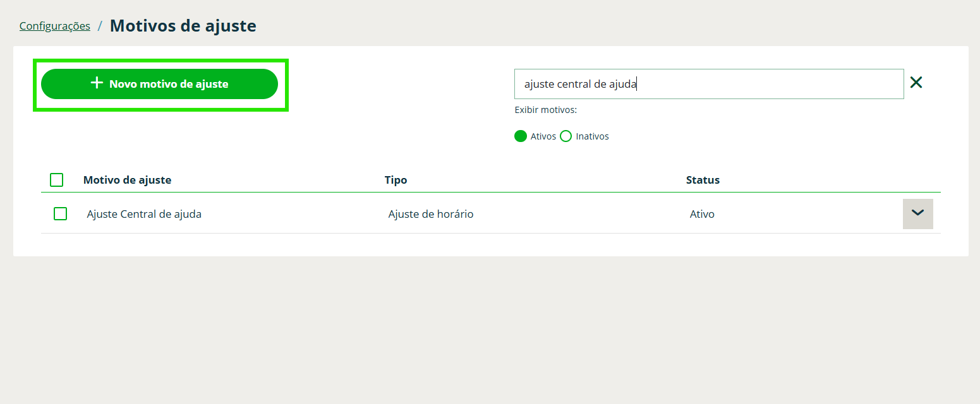Click the Ajuste de horário type cell
The width and height of the screenshot is (980, 404).
430,214
